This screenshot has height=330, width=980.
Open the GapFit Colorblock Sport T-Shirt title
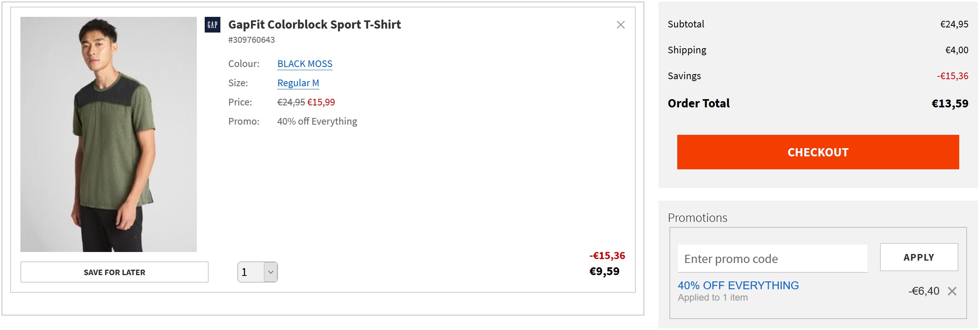[x=315, y=25]
